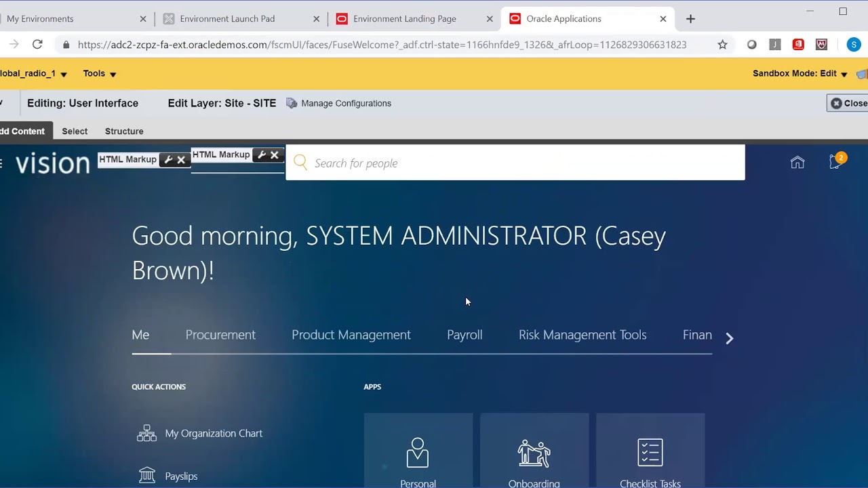The image size is (868, 488).
Task: Click My Organization Chart icon
Action: click(146, 433)
